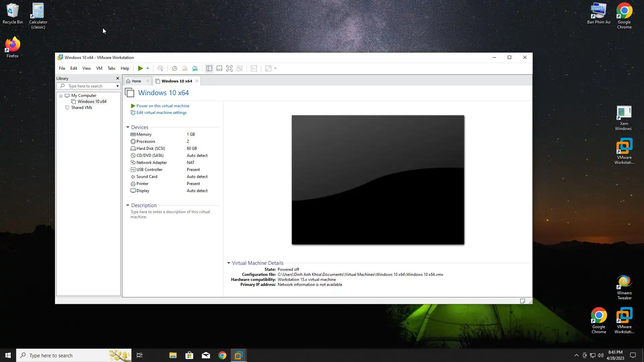Collapse the Devices section
The width and height of the screenshot is (644, 362).
pos(128,127)
